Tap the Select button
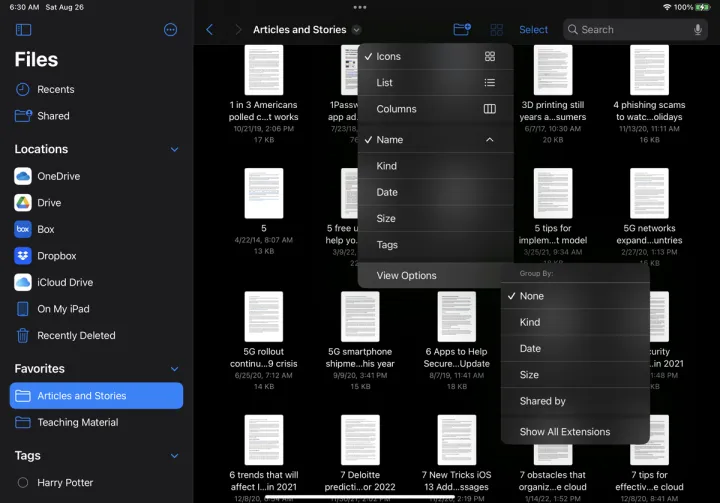Screen dimensions: 720x503 533,30
